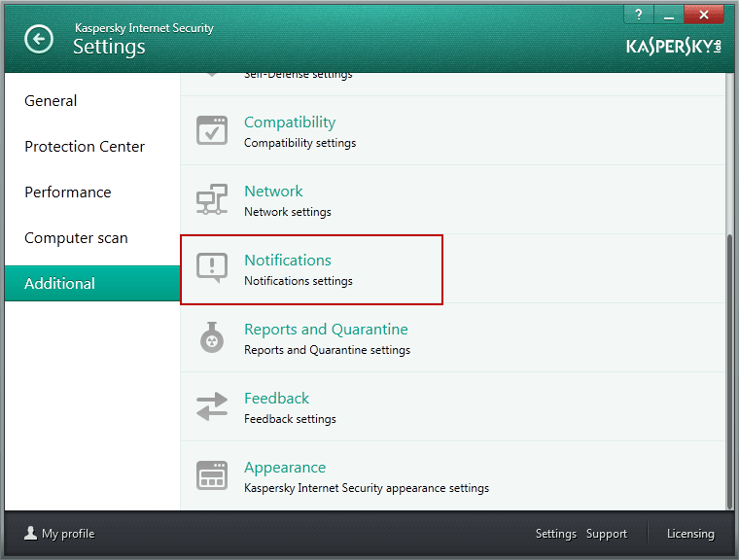The image size is (739, 560).
Task: Open Reports and Quarantine link
Action: pos(326,329)
